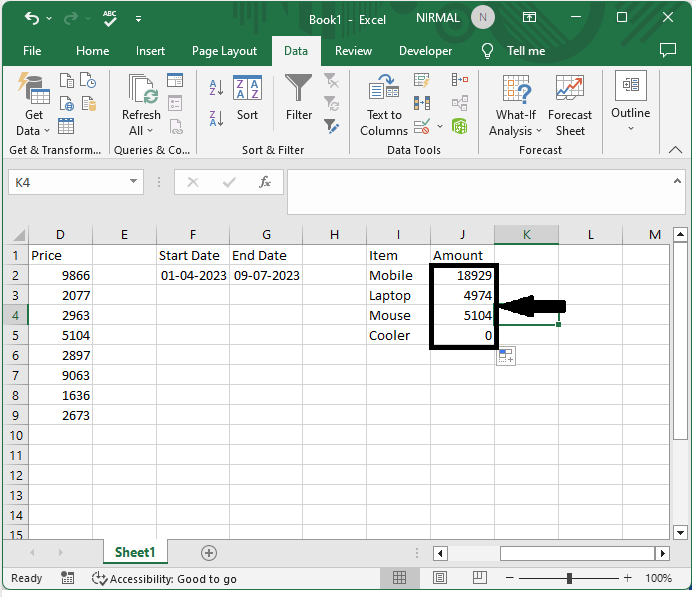696x597 pixels.
Task: Open the What-If Analysis menu
Action: [x=516, y=106]
